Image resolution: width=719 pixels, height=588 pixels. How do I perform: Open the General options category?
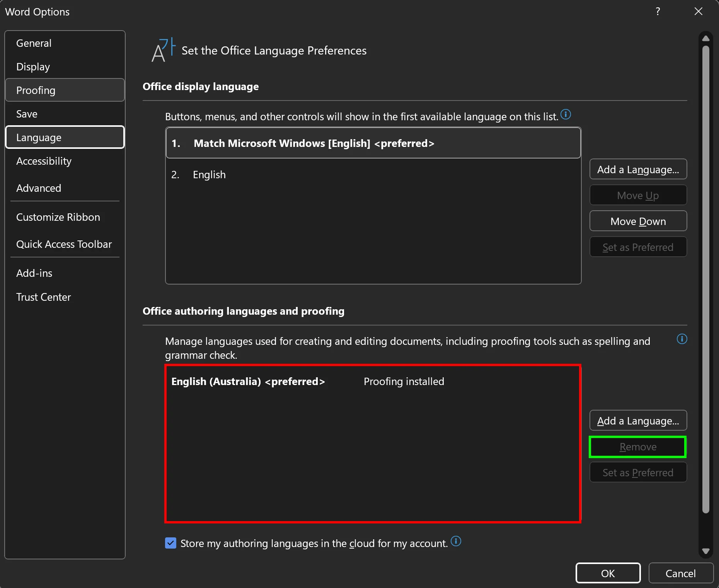click(x=65, y=43)
